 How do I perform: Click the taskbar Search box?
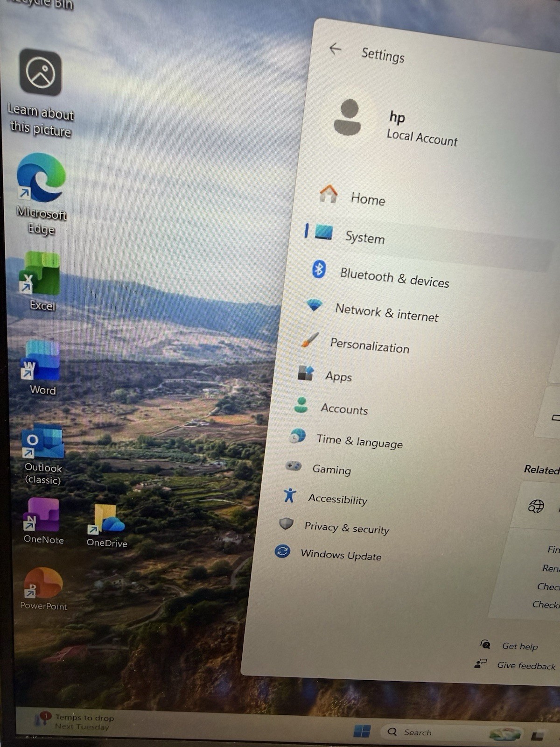coord(452,732)
